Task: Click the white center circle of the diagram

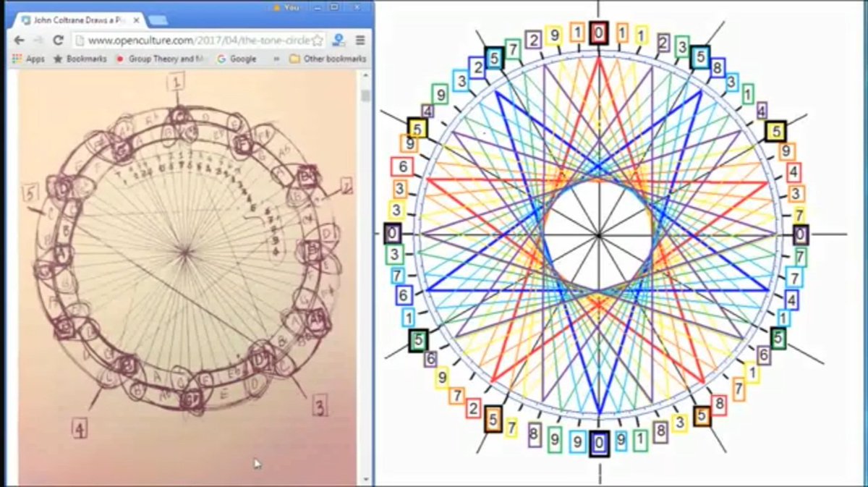Action: point(598,234)
